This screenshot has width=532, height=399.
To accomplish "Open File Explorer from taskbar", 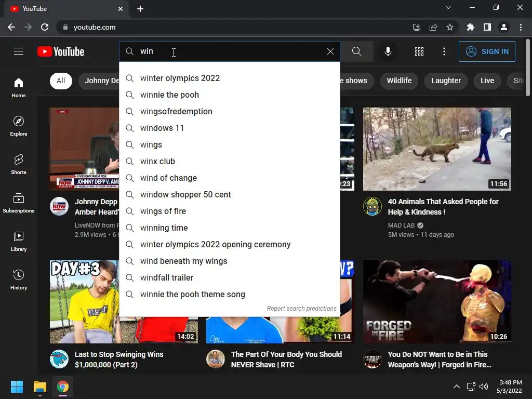I will [39, 387].
